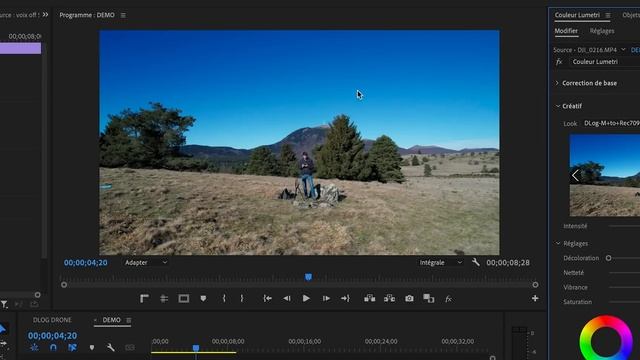Click the filter icon in Source panel
Image resolution: width=640 pixels, height=360 pixels.
coord(4,304)
